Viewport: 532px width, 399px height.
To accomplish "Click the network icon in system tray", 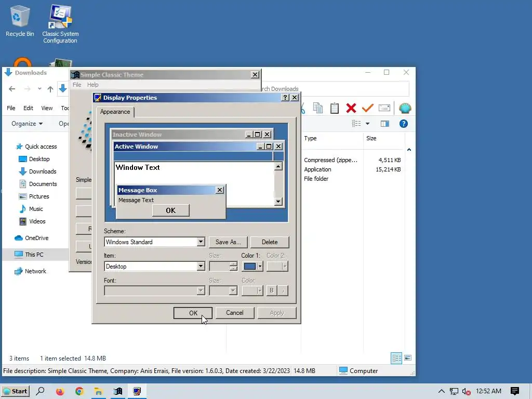I will (454, 392).
